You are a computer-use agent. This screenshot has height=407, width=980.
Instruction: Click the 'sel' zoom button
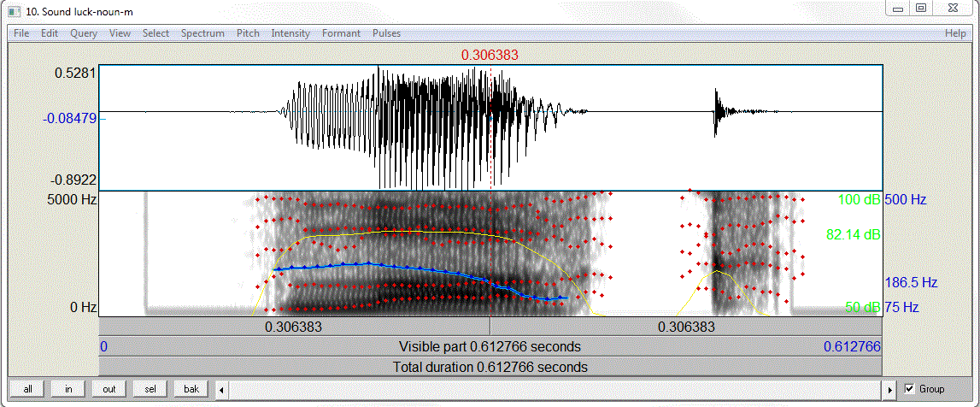click(x=150, y=389)
